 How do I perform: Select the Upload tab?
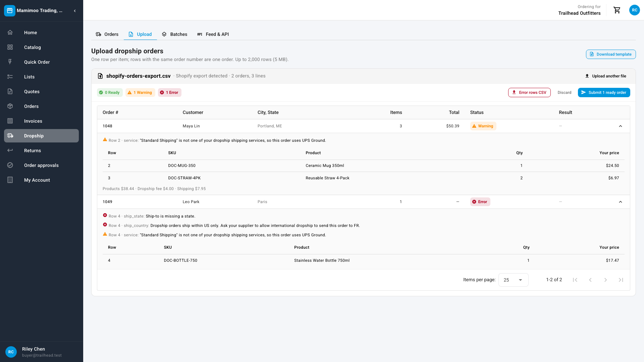tap(140, 34)
